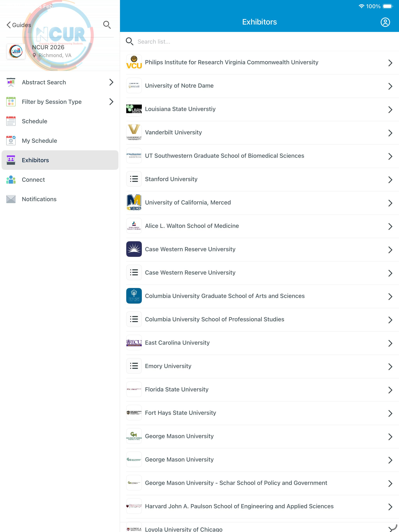Image resolution: width=399 pixels, height=532 pixels.
Task: Click Case Western sunburst logo icon
Action: click(134, 249)
